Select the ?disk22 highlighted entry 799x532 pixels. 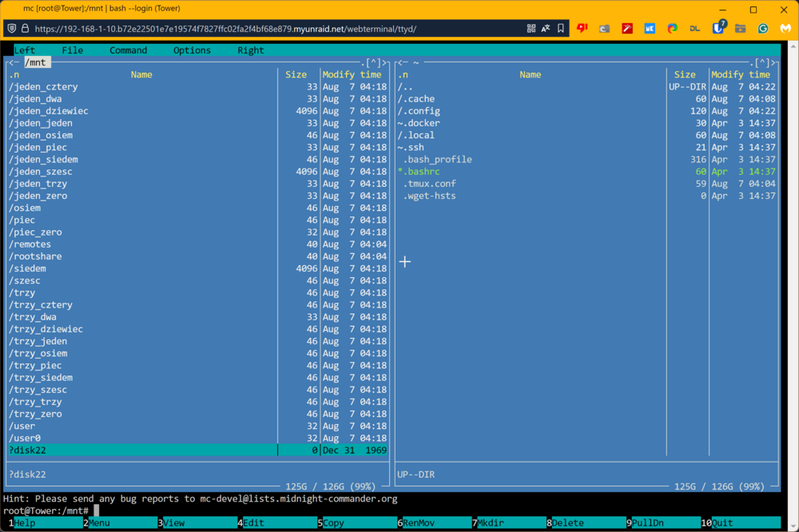pos(197,450)
